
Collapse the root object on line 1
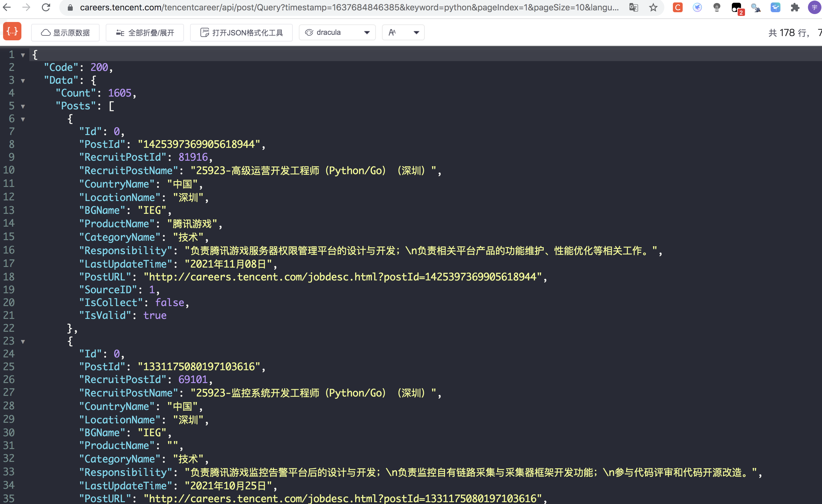23,55
